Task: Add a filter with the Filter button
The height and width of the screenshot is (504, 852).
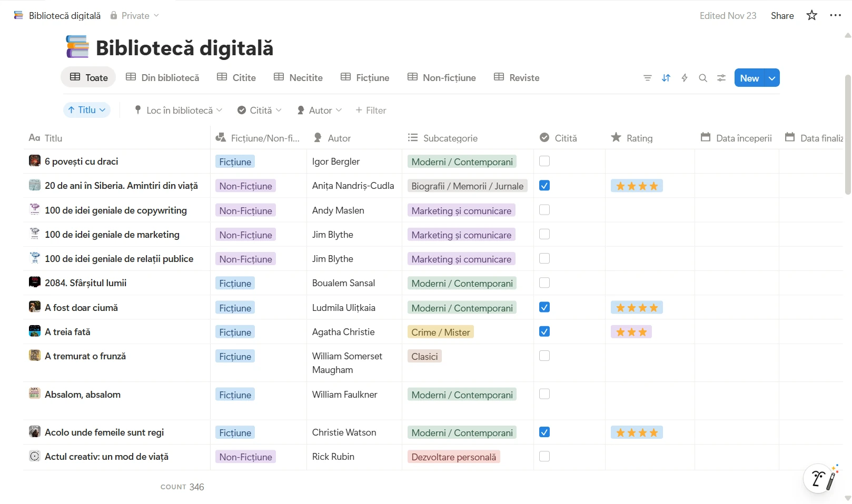Action: 371,110
